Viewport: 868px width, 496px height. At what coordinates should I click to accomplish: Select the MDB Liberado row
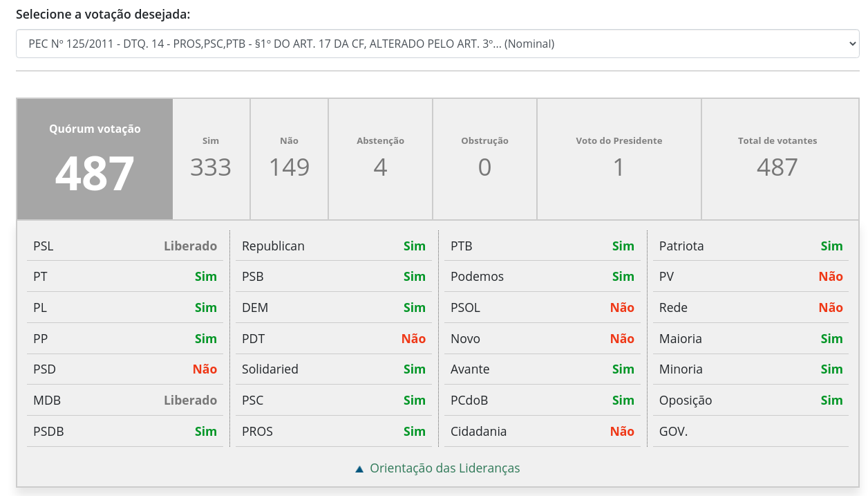point(124,401)
